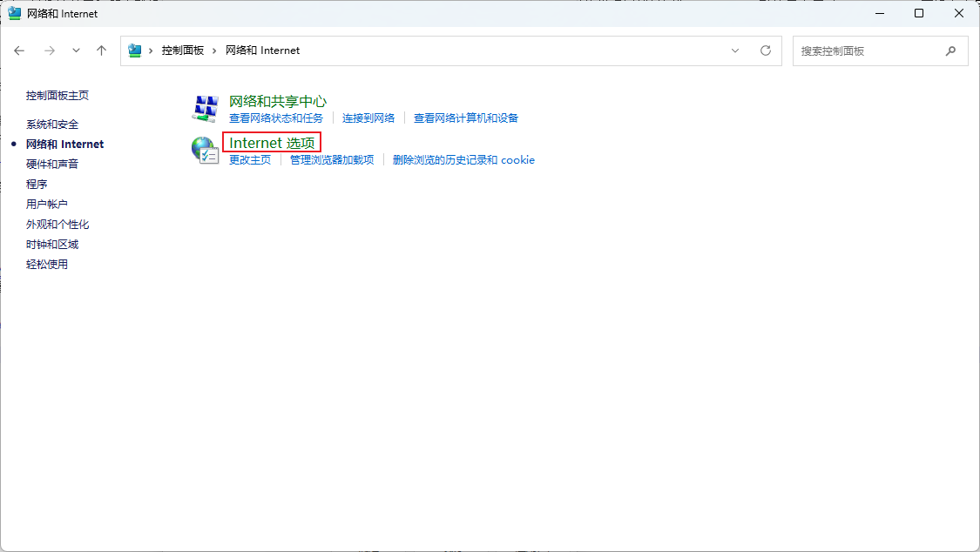Click the back navigation arrow
Screen dimensions: 980x552
pos(19,50)
